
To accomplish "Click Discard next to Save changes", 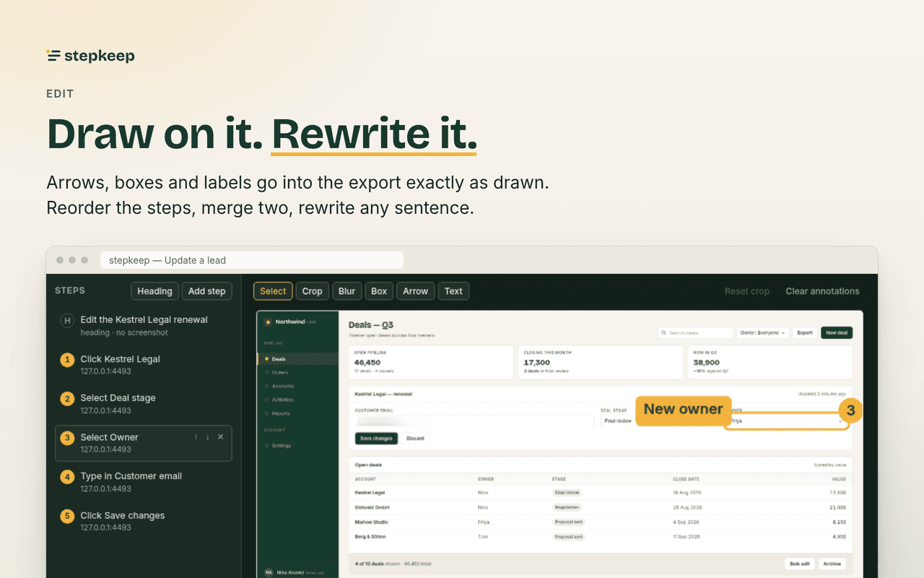I will click(415, 439).
